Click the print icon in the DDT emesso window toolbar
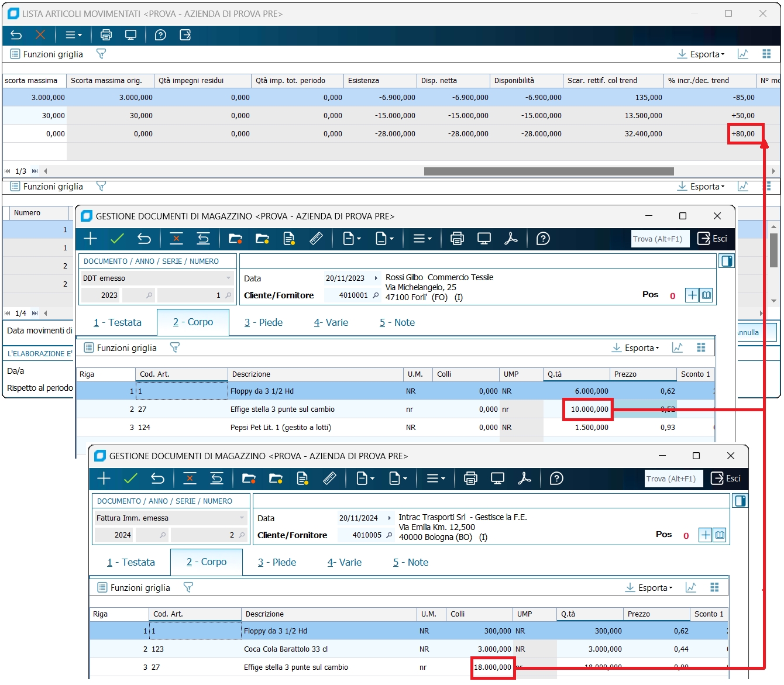 click(458, 239)
